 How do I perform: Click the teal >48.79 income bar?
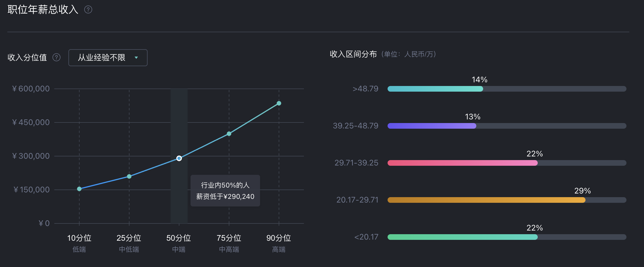pyautogui.click(x=435, y=89)
